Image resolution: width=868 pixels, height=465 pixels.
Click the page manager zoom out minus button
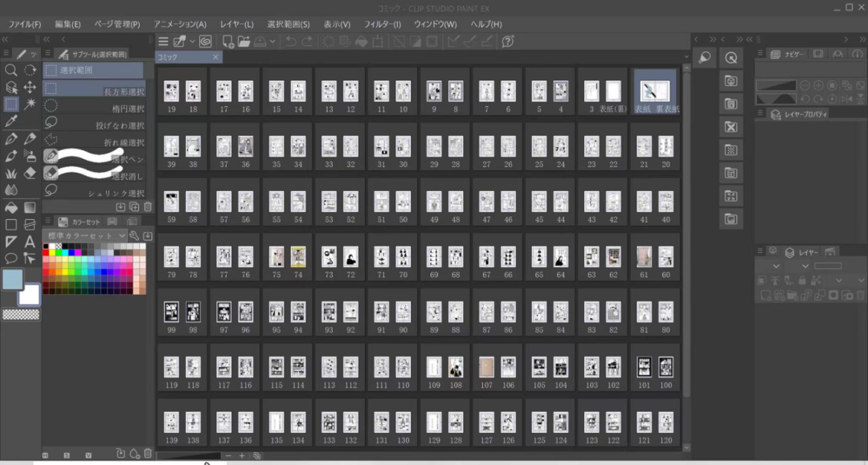pos(228,455)
